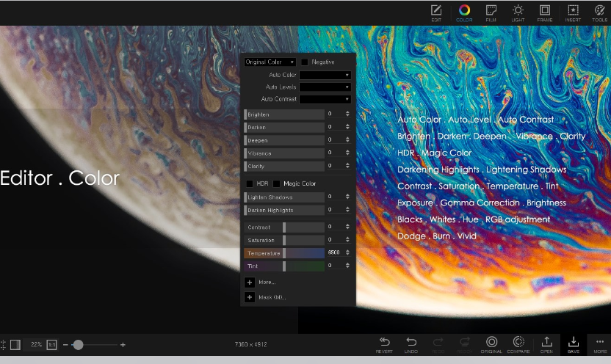This screenshot has height=364, width=611.
Task: Open the Frame tab
Action: [545, 13]
